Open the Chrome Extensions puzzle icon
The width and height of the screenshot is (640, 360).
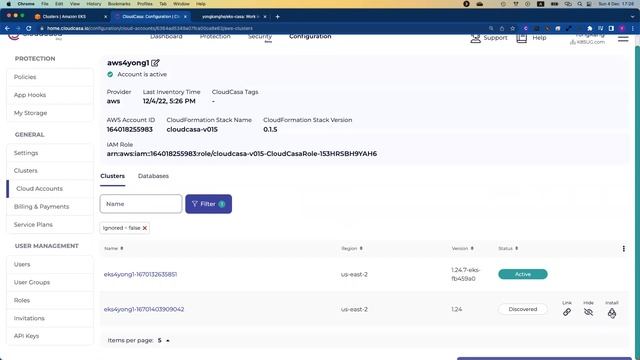(590, 28)
